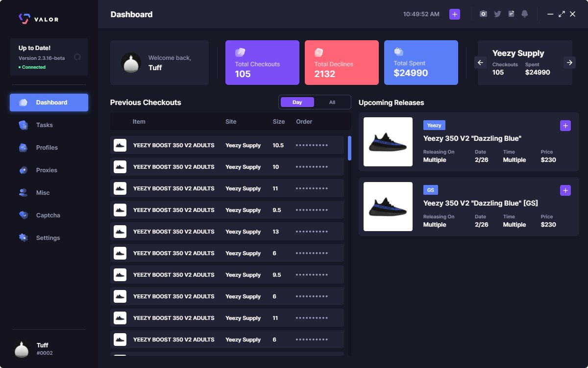Click the 10:49:52 AM clock
The height and width of the screenshot is (368, 588).
tap(421, 14)
